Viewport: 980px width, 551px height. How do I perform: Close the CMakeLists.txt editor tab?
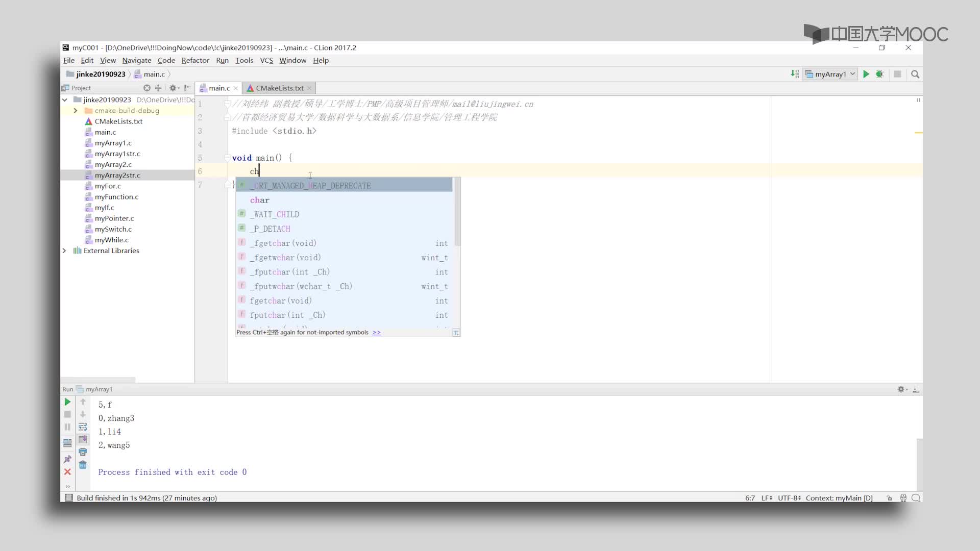point(309,88)
